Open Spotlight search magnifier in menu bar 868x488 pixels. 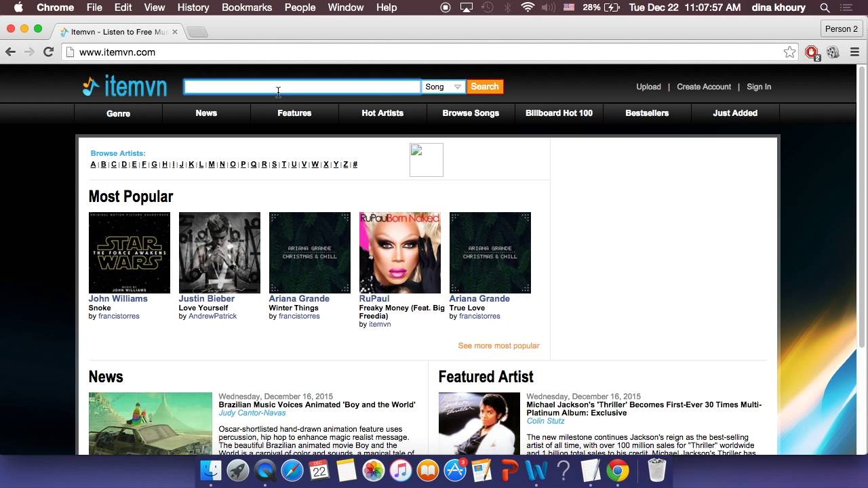pos(825,7)
